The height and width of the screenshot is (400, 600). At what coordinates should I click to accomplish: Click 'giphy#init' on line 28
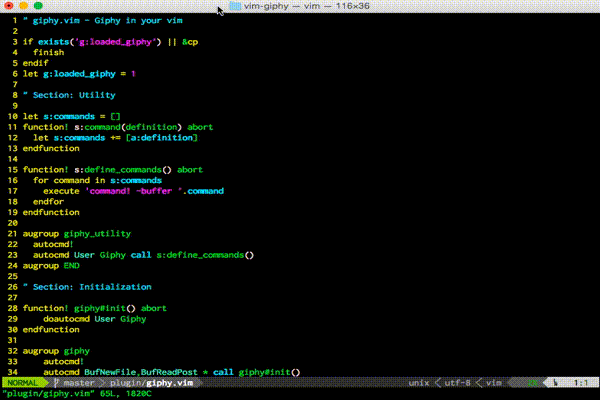coord(99,308)
